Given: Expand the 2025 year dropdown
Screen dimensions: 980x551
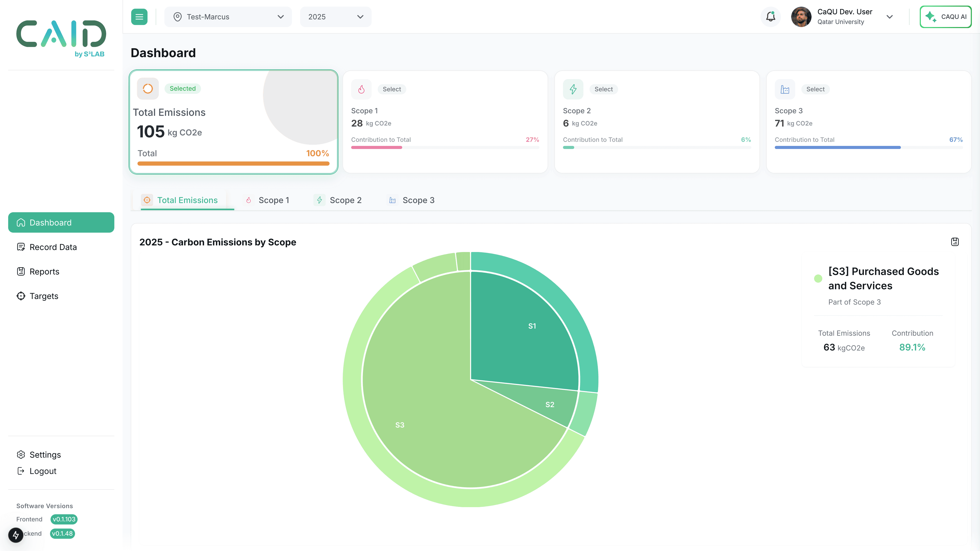Looking at the screenshot, I should (335, 16).
